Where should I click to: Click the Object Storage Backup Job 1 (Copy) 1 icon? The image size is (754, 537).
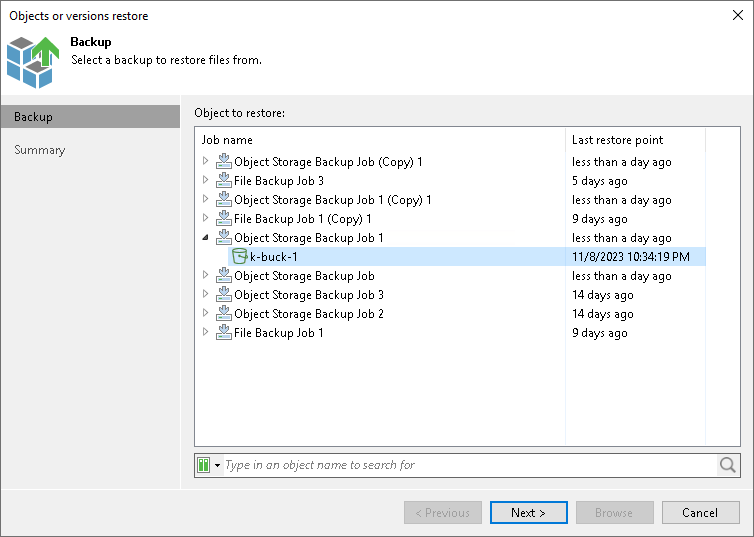point(224,200)
